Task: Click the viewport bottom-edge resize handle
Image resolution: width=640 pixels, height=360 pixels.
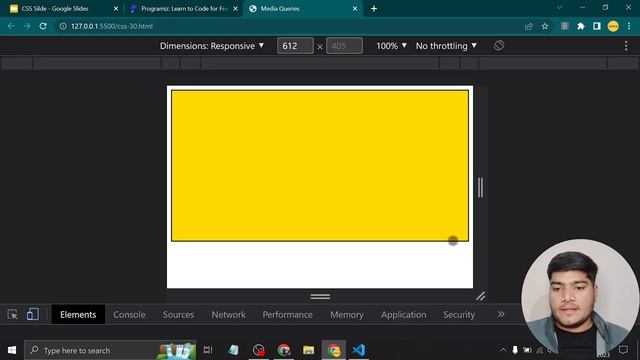Action: tap(320, 296)
